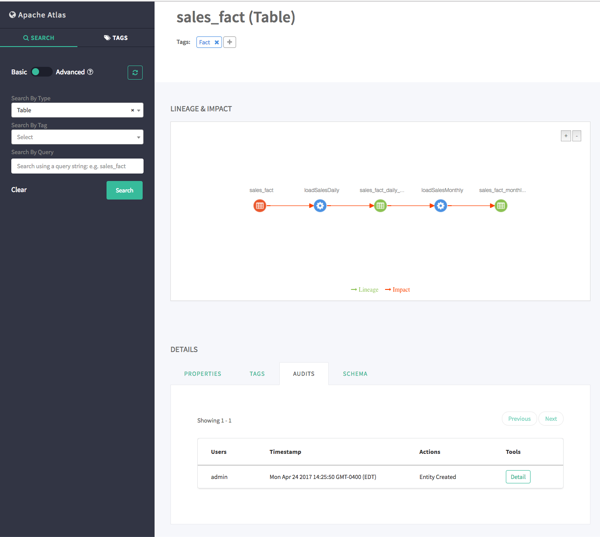Open the Search tab in sidebar
This screenshot has width=600, height=537.
(x=39, y=38)
